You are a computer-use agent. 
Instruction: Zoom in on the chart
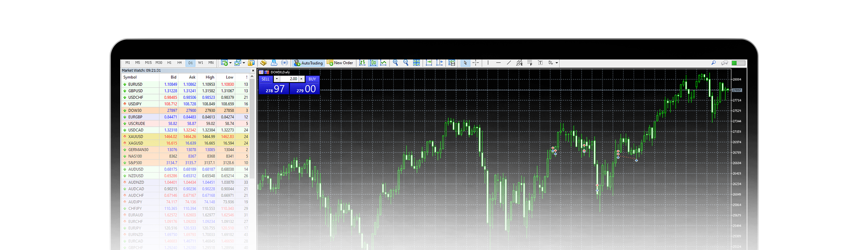[395, 63]
